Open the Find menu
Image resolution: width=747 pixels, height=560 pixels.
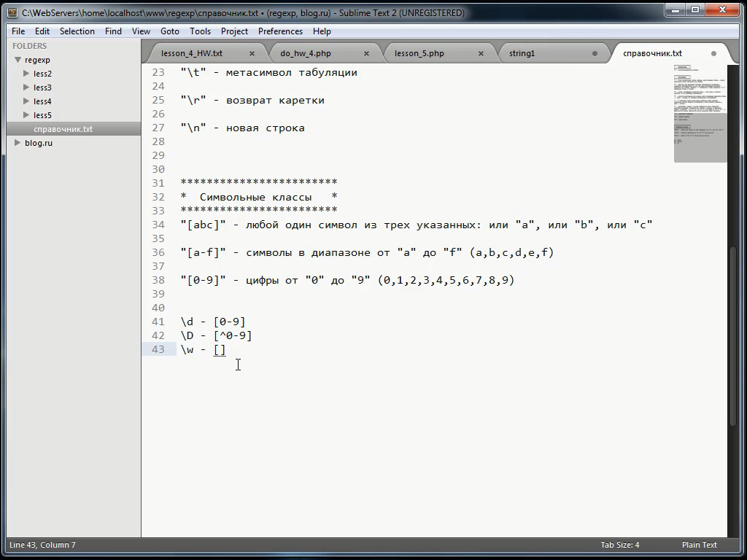pyautogui.click(x=113, y=31)
